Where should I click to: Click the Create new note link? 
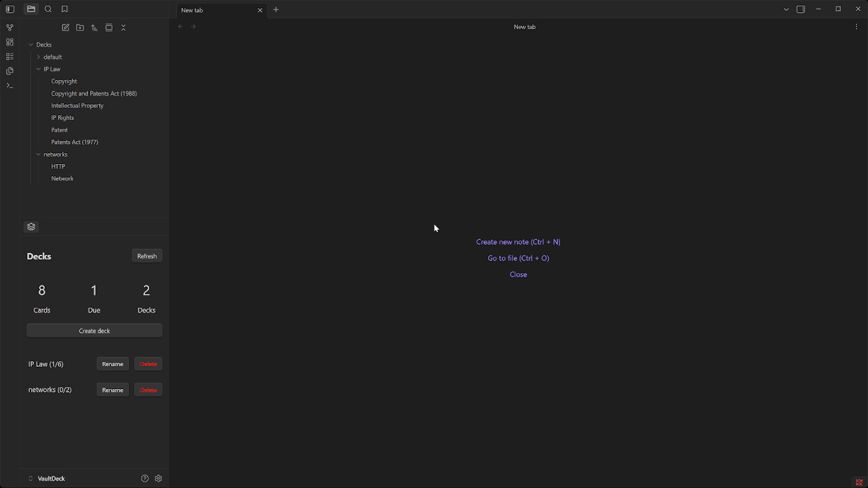(518, 242)
